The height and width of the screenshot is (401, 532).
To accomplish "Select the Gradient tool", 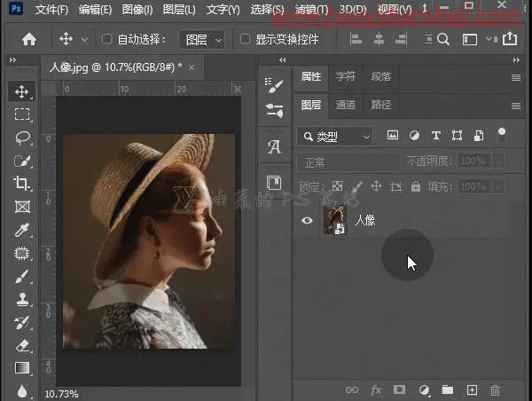I will 22,368.
